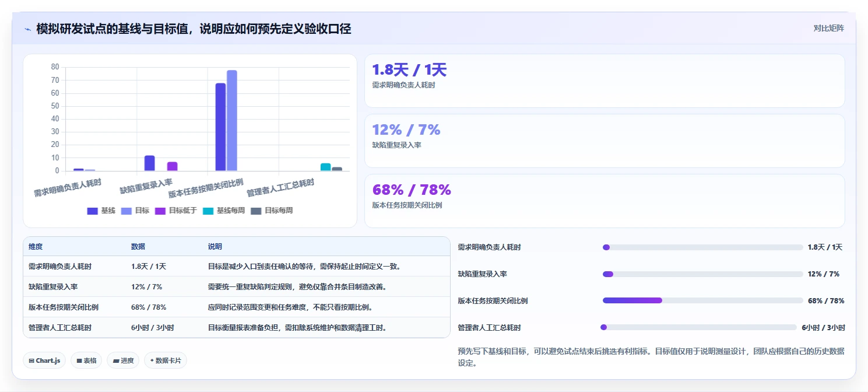Image resolution: width=868 pixels, height=392 pixels.
Task: Click table value 68% / 78%
Action: pos(149,307)
